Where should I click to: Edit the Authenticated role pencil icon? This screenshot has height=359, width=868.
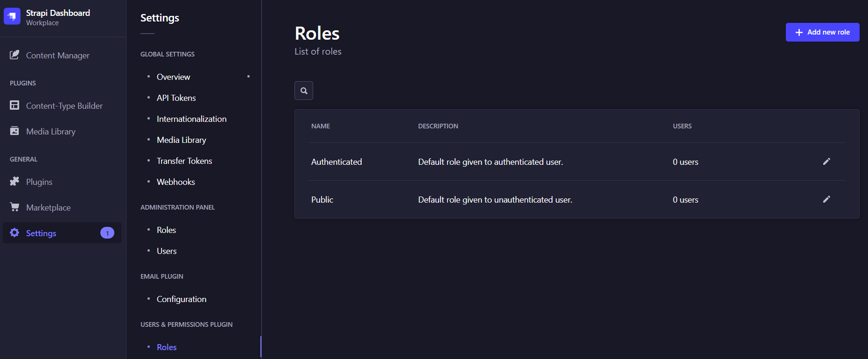point(826,162)
